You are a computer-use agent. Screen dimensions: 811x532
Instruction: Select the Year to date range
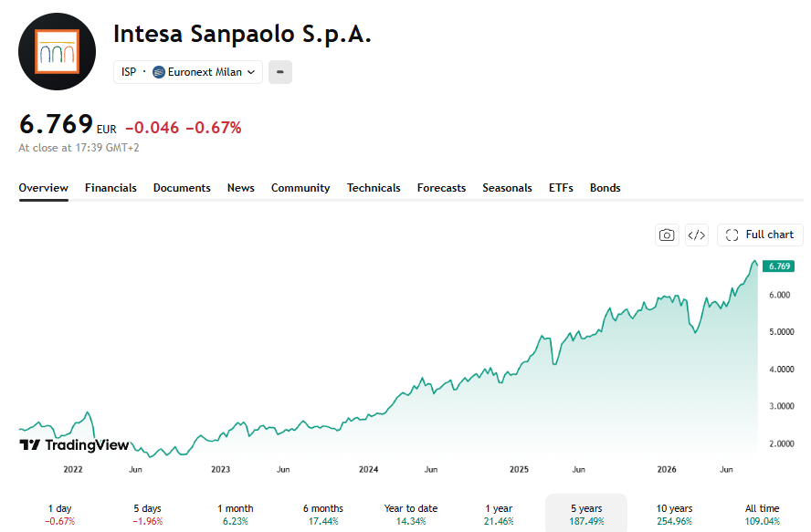point(411,515)
